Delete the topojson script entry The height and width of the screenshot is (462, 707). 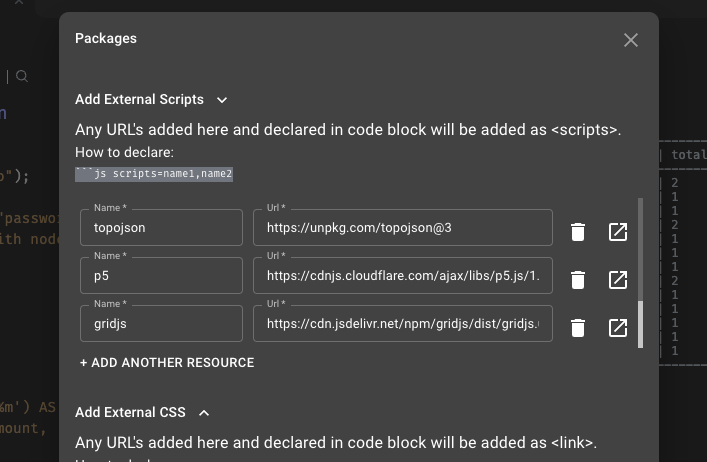(578, 232)
